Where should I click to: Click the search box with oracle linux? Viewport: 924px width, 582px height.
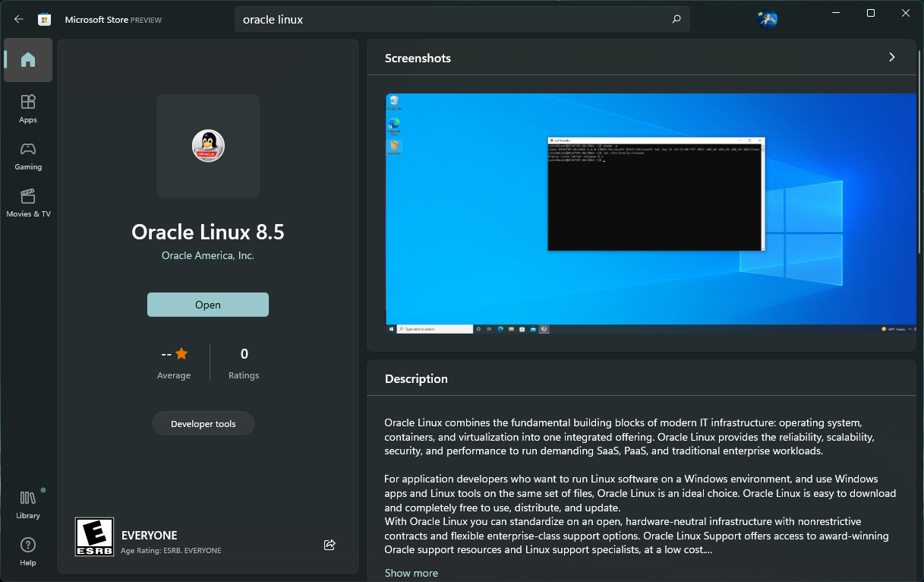(x=462, y=20)
